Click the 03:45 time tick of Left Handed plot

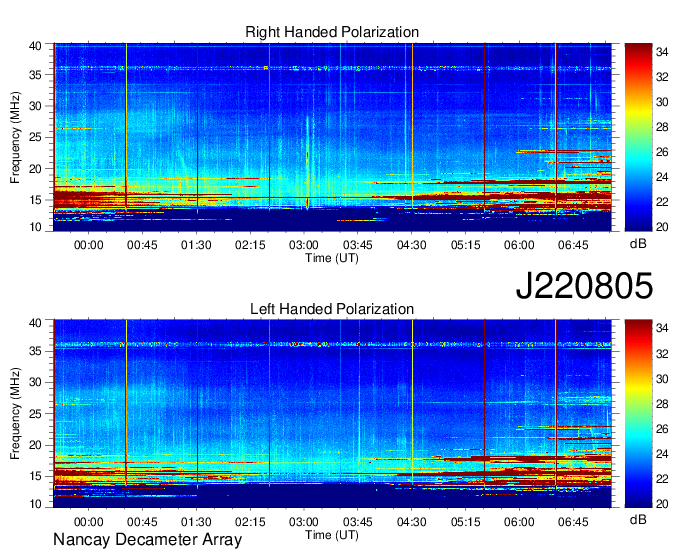pos(358,522)
